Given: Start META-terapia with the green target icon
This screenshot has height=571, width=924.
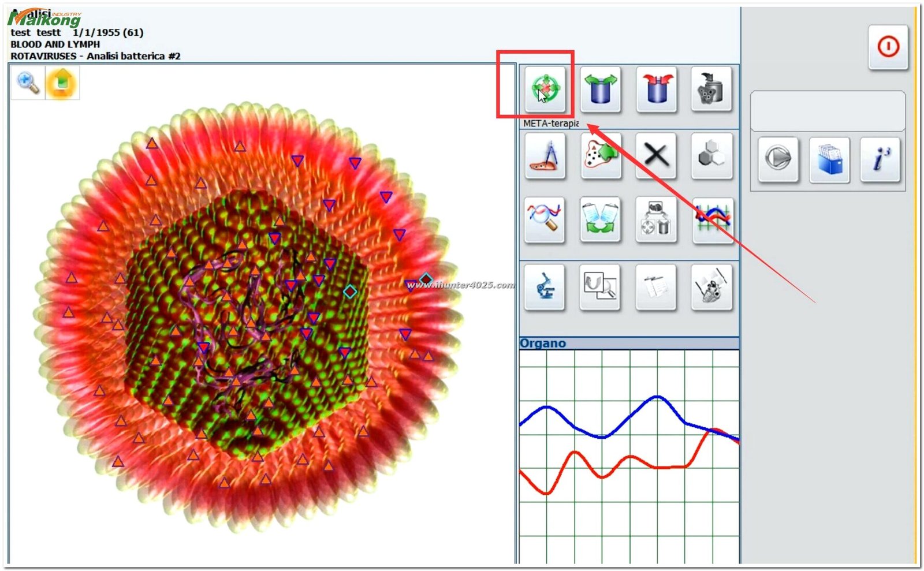Looking at the screenshot, I should (x=545, y=89).
